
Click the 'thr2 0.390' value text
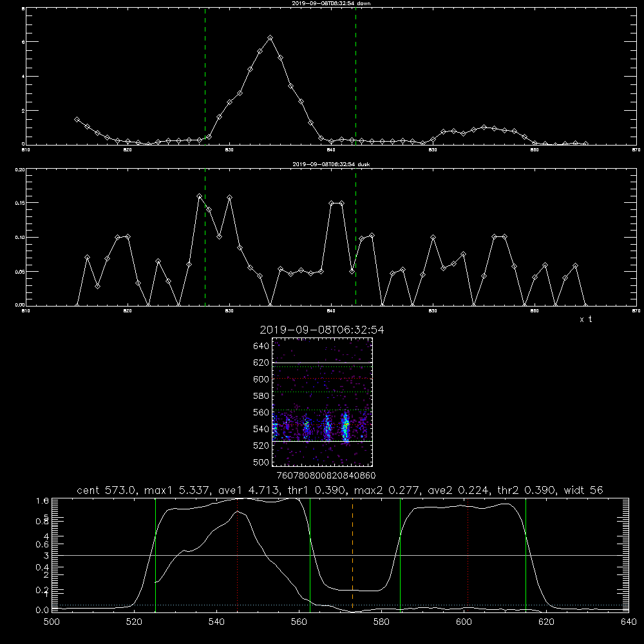point(527,490)
